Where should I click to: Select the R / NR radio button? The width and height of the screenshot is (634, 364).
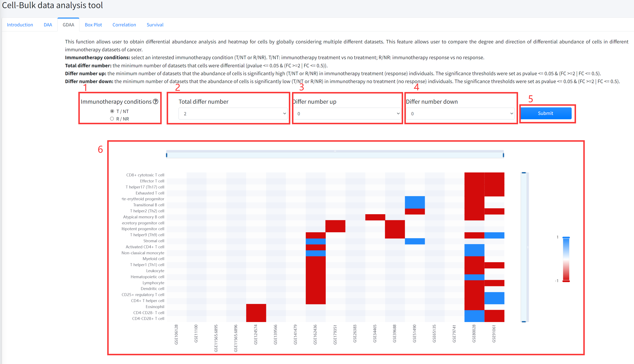112,119
